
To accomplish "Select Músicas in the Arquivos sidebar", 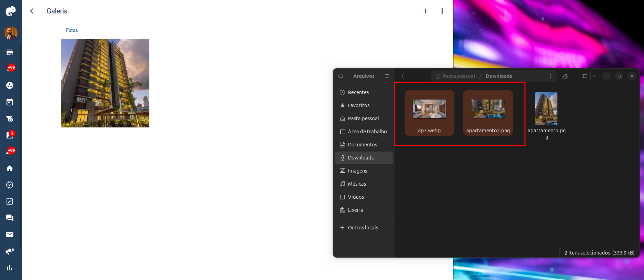I will (x=364, y=184).
